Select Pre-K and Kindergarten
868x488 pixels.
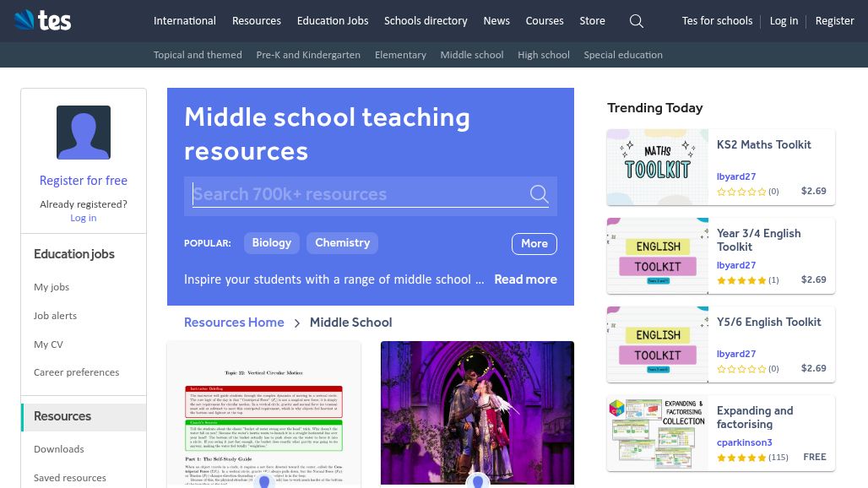click(308, 55)
